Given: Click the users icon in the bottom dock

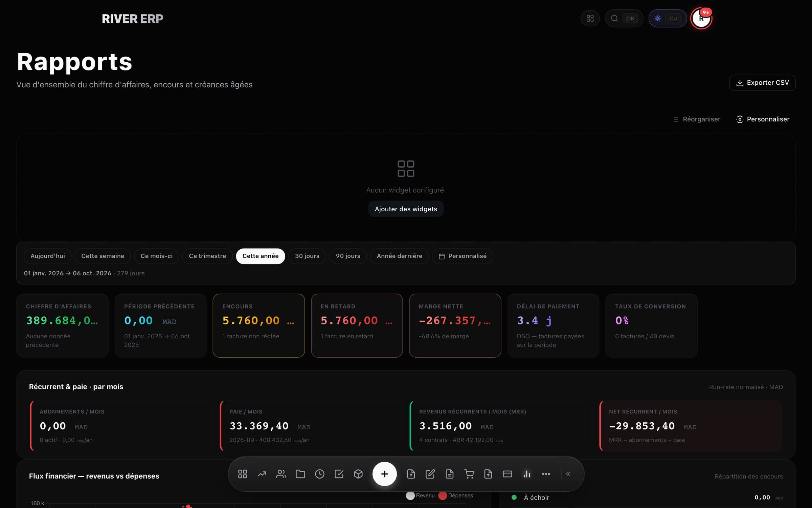Looking at the screenshot, I should (281, 474).
